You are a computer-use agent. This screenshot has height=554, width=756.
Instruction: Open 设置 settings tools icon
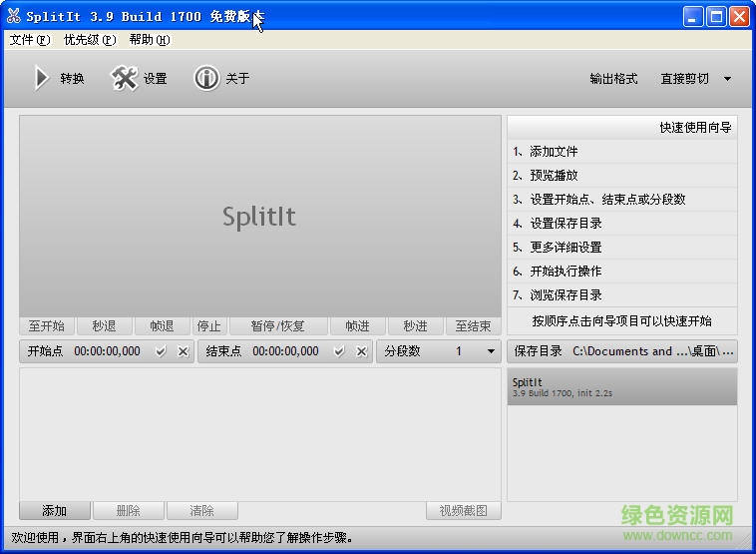(x=124, y=79)
